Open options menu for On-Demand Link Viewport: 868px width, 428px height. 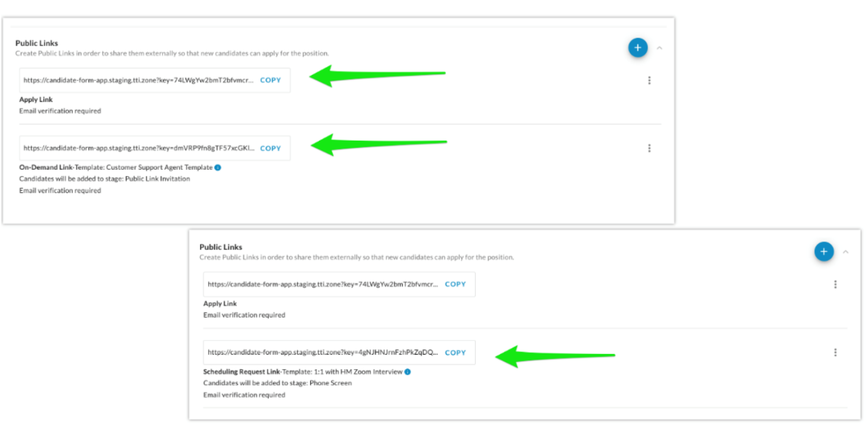[x=649, y=148]
